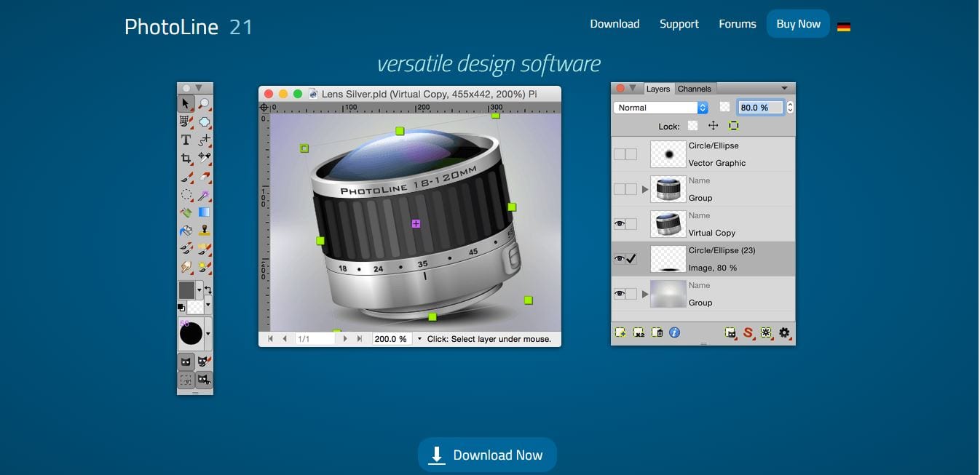Viewport: 980px width, 475px height.
Task: Click the move lock icon
Action: click(x=714, y=126)
